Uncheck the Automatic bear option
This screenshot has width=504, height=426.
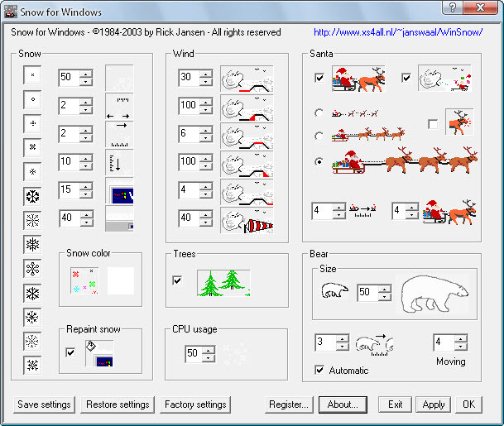tap(319, 370)
